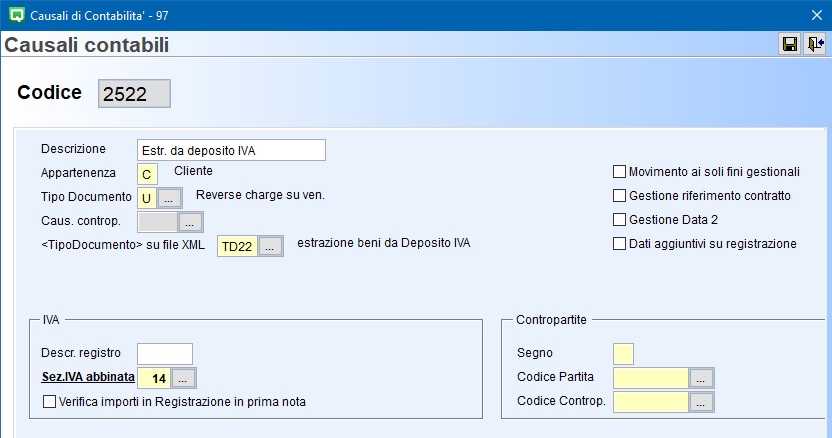The image size is (832, 438).
Task: Close the Causali di Contabilita' window
Action: pyautogui.click(x=816, y=14)
